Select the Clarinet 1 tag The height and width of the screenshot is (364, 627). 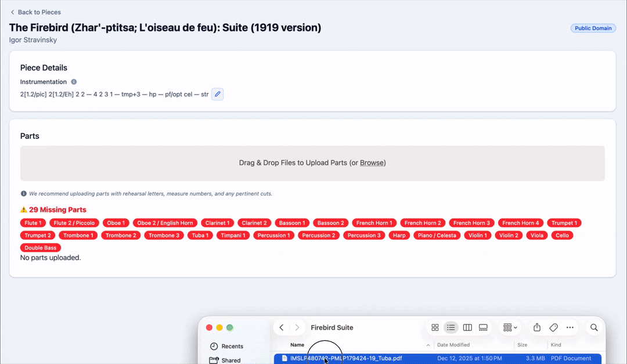[218, 223]
